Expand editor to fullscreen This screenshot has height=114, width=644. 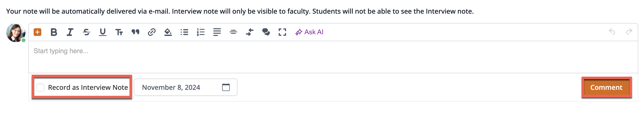click(282, 32)
